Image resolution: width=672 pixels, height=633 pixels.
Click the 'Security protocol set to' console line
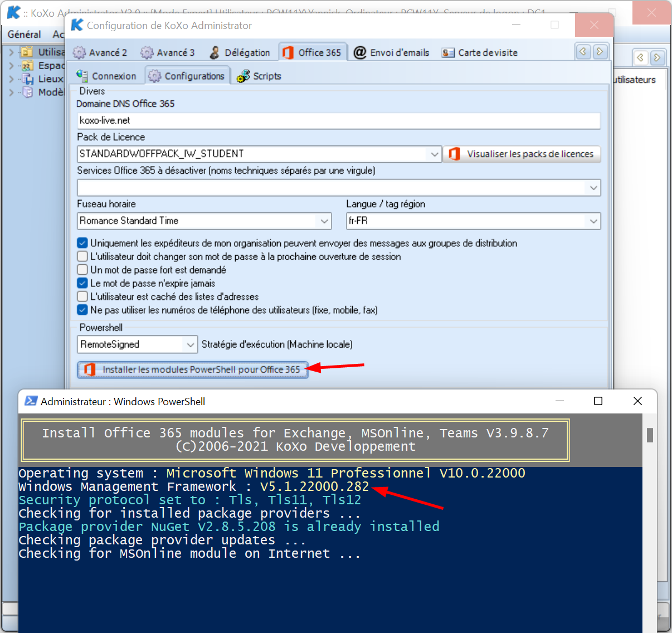click(190, 500)
